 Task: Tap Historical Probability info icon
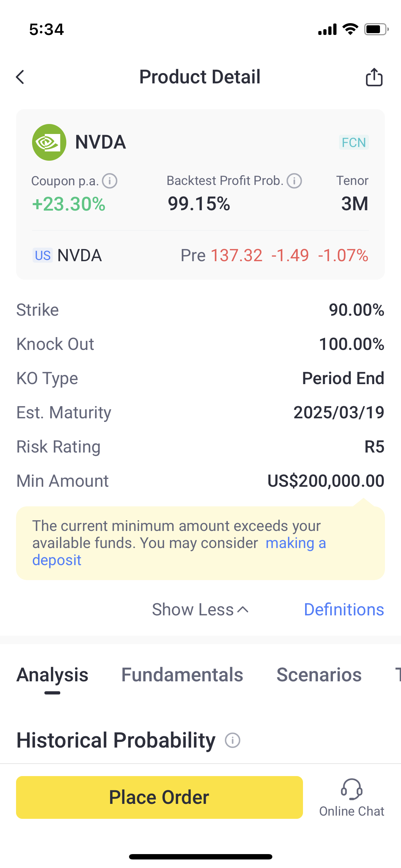pos(232,740)
